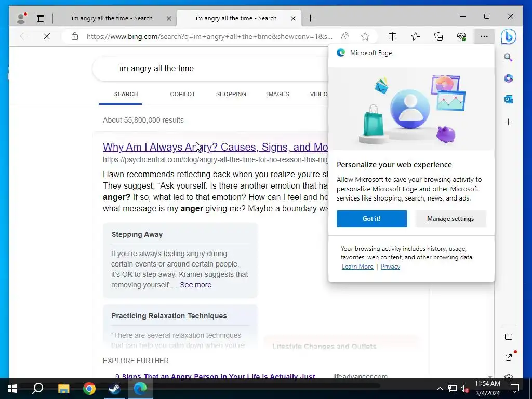Viewport: 532px width, 399px height.
Task: Activate Read aloud icon in address bar
Action: (x=345, y=36)
